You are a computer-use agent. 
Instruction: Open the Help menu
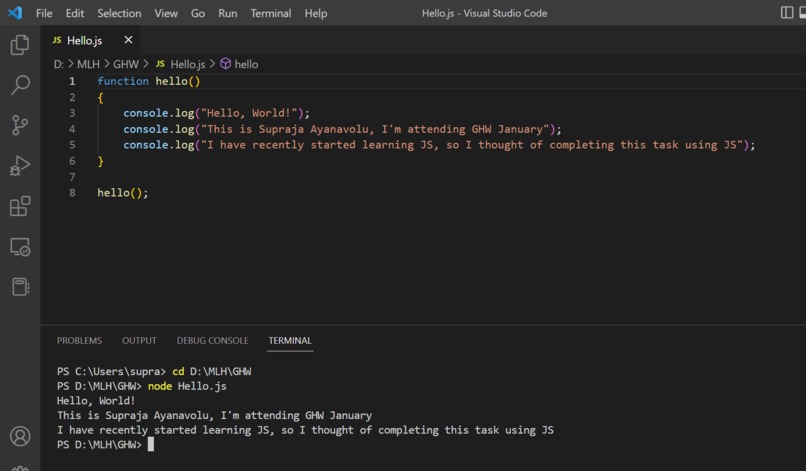click(x=316, y=13)
